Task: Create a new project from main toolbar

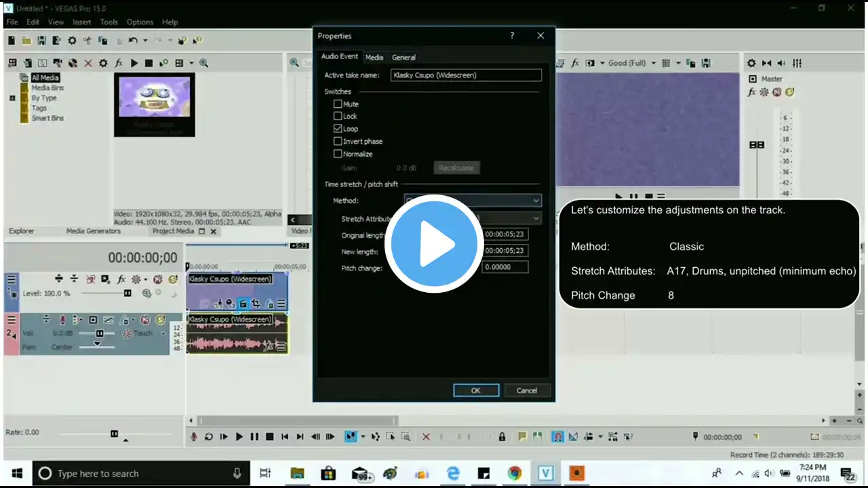Action: [x=12, y=41]
